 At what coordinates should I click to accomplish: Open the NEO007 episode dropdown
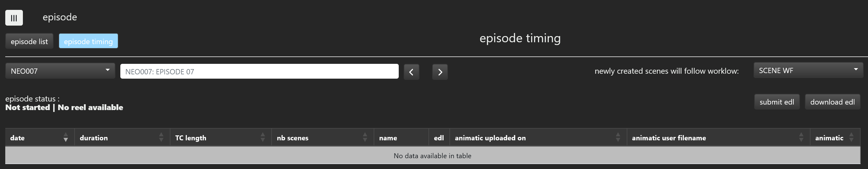pos(60,71)
